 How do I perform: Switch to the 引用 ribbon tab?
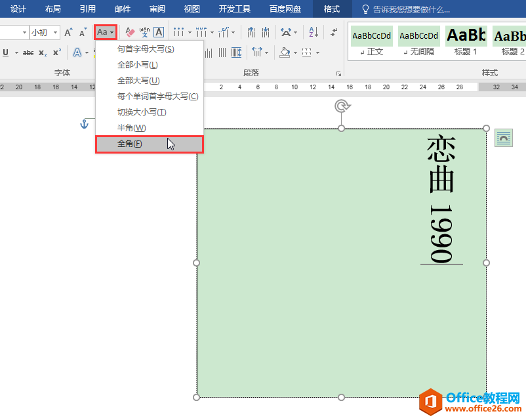point(88,9)
